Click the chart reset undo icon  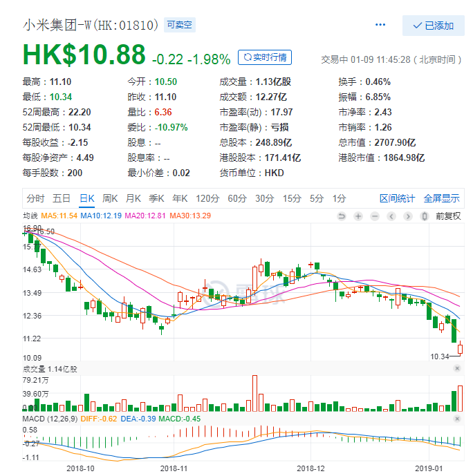coord(342,216)
